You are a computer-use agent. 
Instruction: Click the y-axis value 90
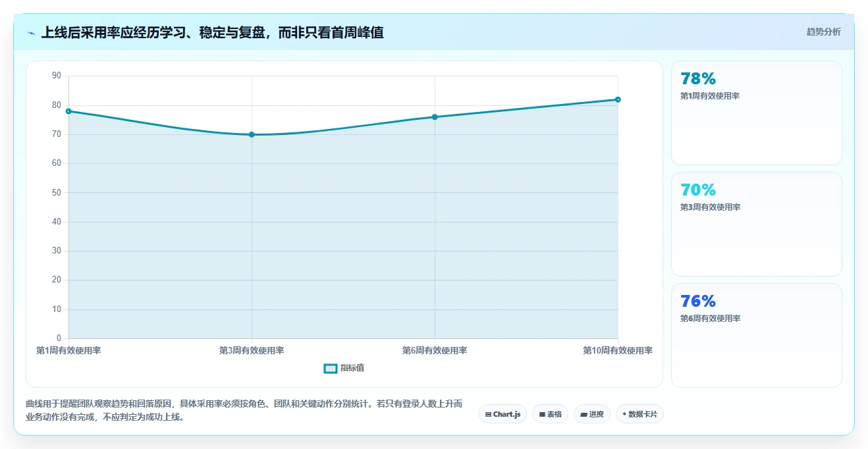pyautogui.click(x=56, y=76)
